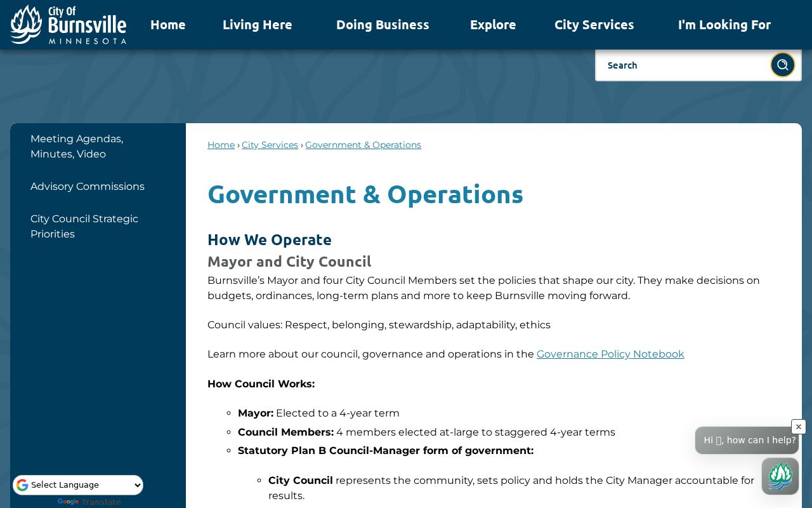
Task: Click the 'Council Members:' bullet text
Action: (426, 432)
